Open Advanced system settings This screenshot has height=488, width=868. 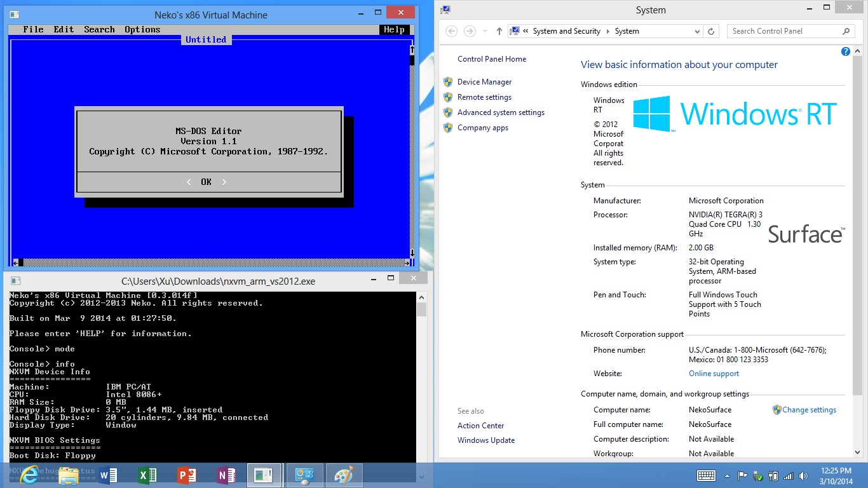(x=501, y=112)
